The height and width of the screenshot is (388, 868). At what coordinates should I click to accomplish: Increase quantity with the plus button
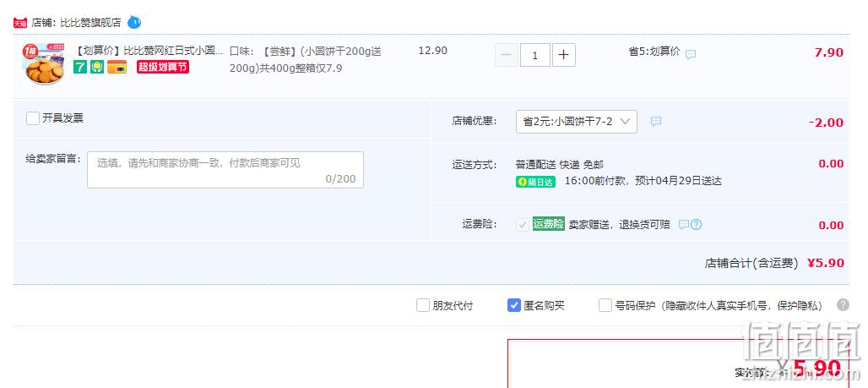pyautogui.click(x=563, y=55)
